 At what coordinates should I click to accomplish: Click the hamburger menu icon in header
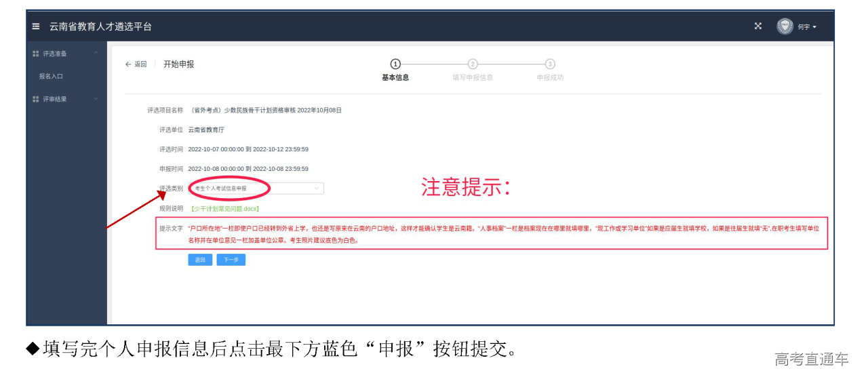pos(36,26)
